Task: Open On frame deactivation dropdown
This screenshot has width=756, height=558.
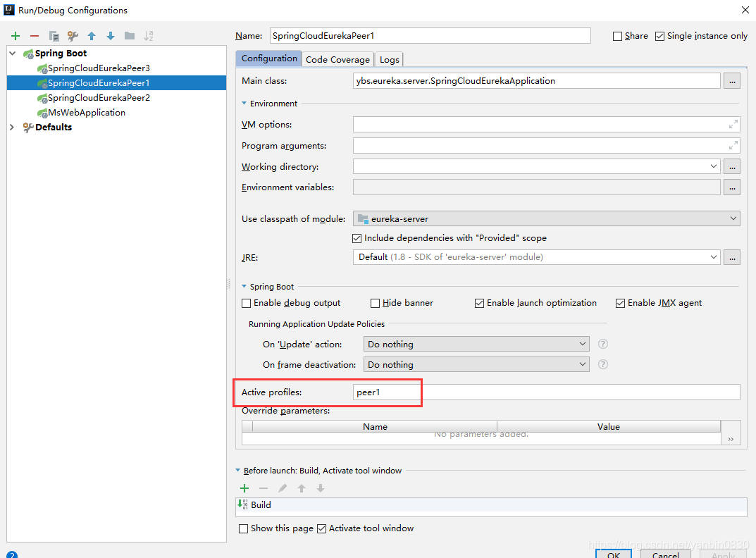Action: [583, 364]
